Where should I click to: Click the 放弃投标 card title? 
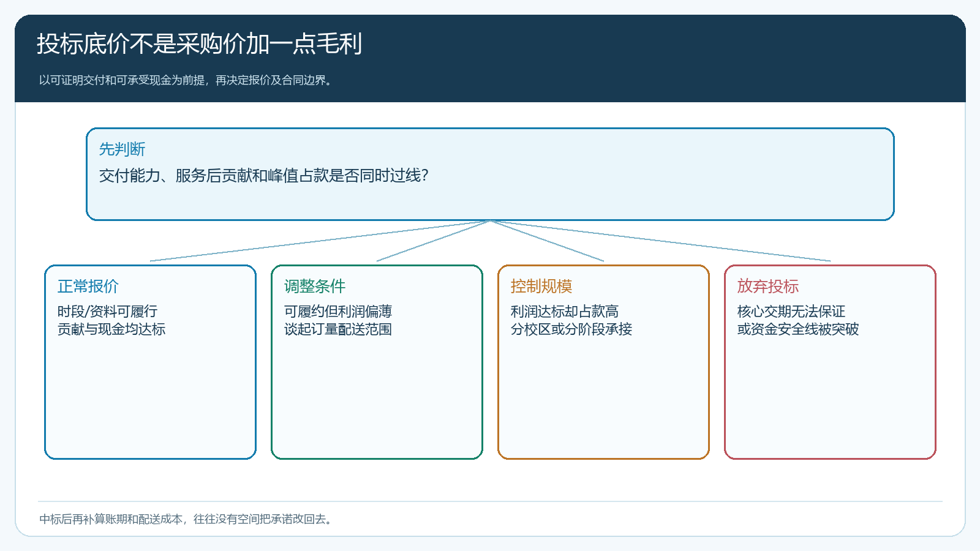coord(768,287)
